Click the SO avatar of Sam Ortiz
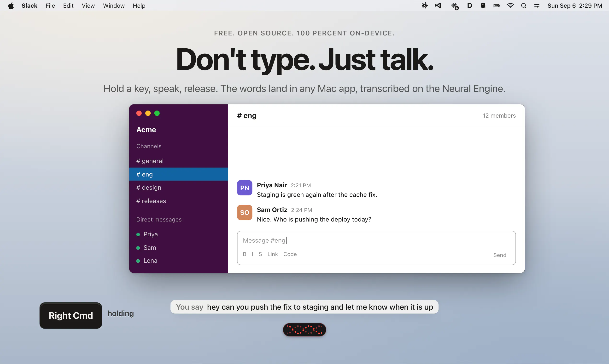Viewport: 609px width, 364px height. 245,212
